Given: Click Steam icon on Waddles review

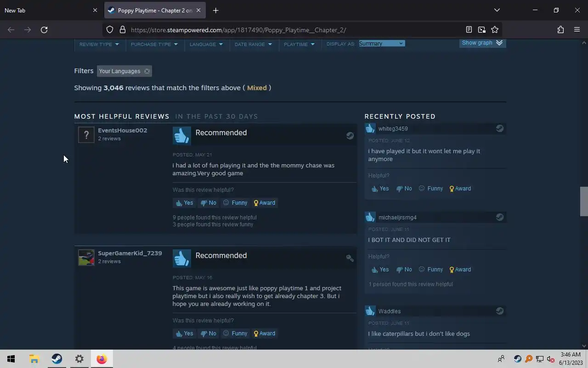Looking at the screenshot, I should 500,311.
